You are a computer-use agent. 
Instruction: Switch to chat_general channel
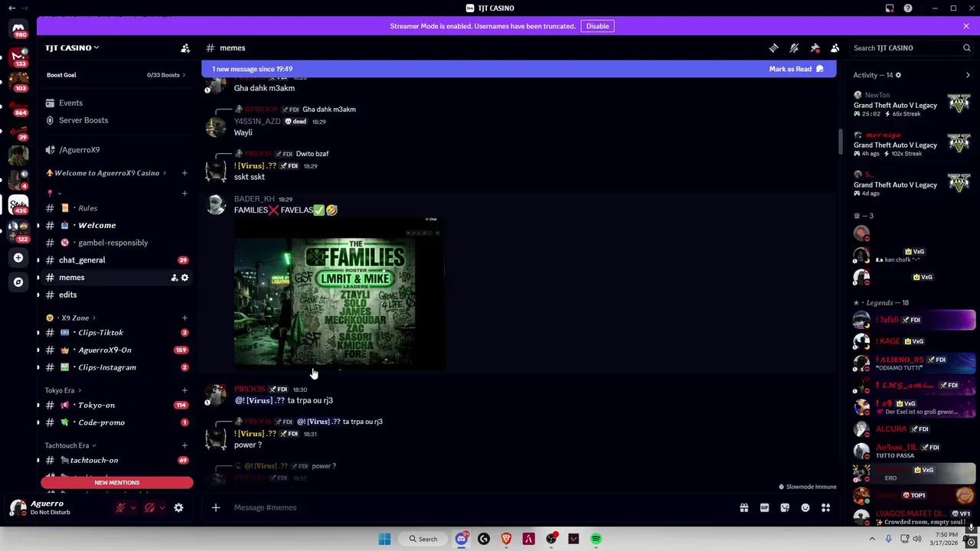pos(116,260)
